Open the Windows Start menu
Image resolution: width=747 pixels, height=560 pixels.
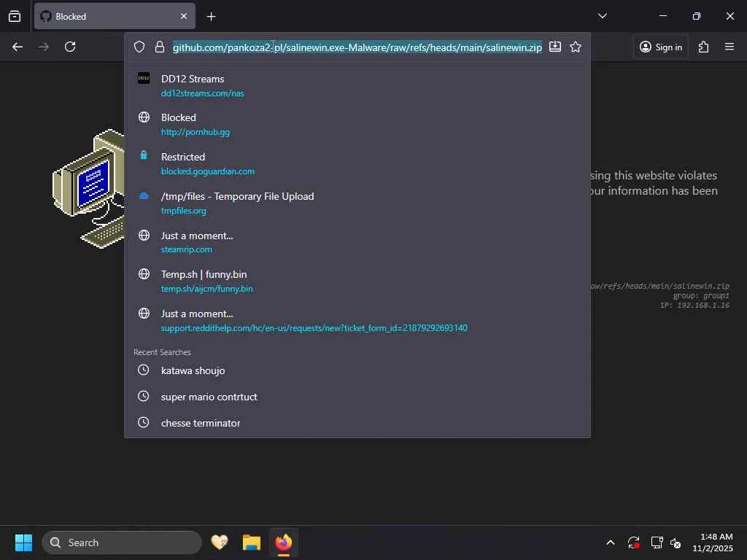[x=23, y=542]
